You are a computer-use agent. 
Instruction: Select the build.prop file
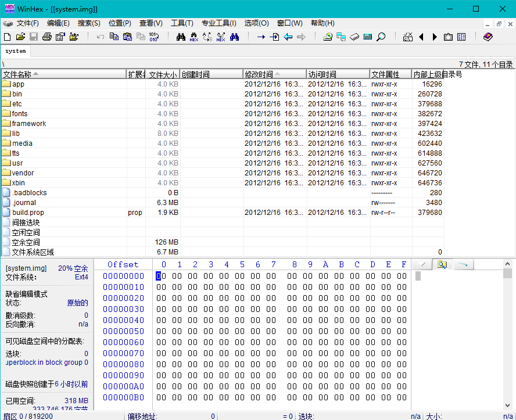pyautogui.click(x=23, y=213)
